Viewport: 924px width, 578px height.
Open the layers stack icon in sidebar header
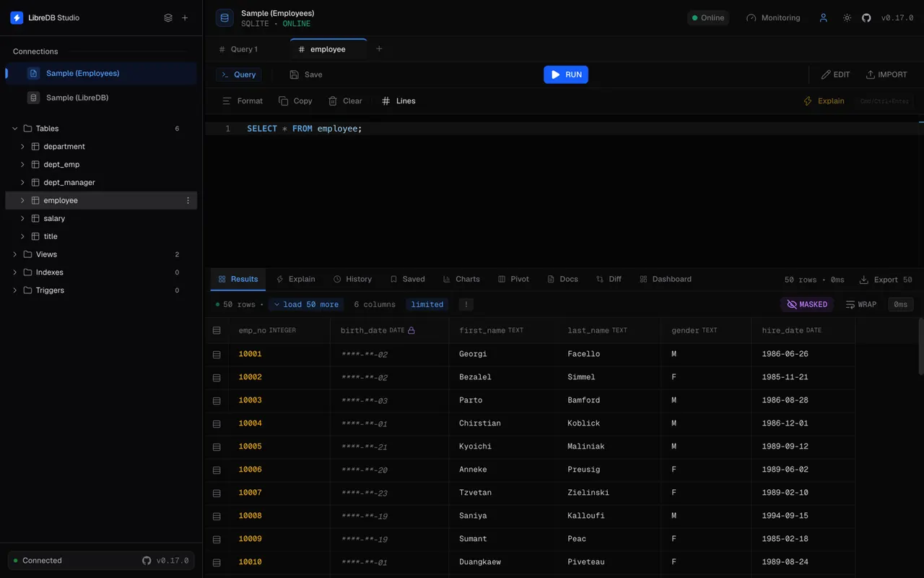(x=168, y=18)
